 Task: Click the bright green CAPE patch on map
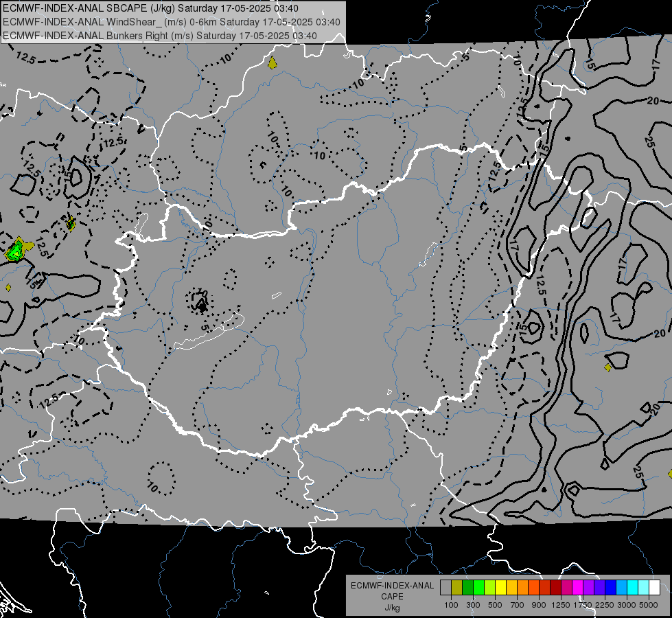(x=15, y=251)
